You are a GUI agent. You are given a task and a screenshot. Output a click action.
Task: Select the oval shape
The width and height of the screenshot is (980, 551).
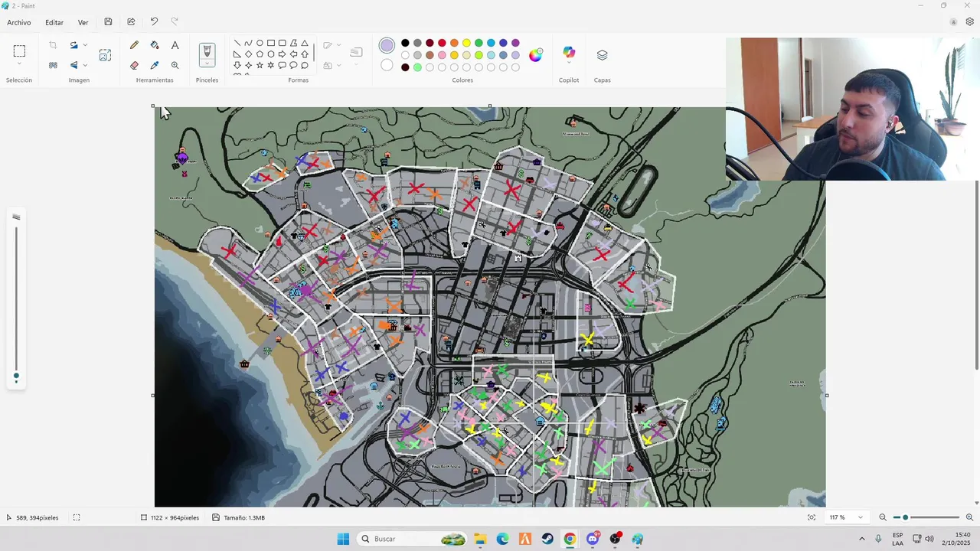coord(260,43)
